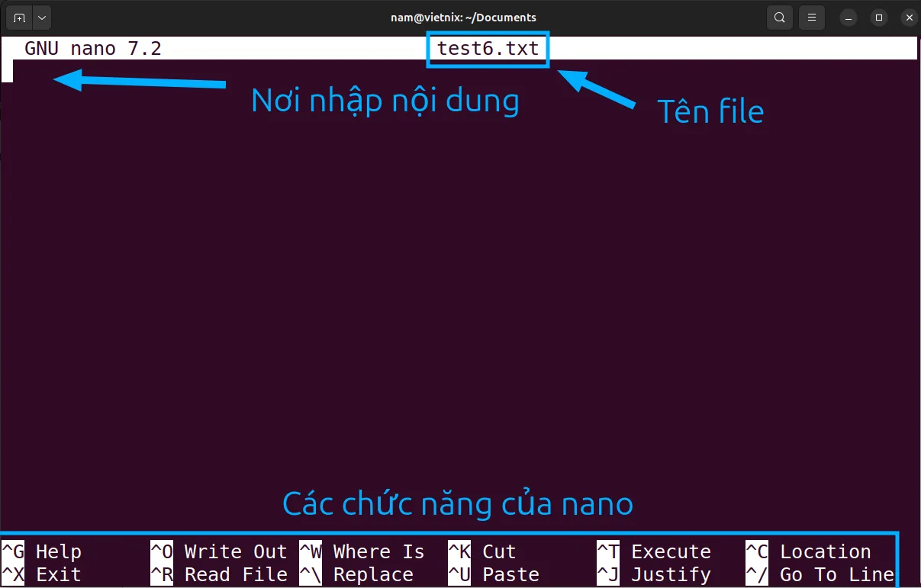Viewport: 921px width, 588px height.
Task: Click the ^/ Go To Line shortcut
Action: click(x=820, y=574)
